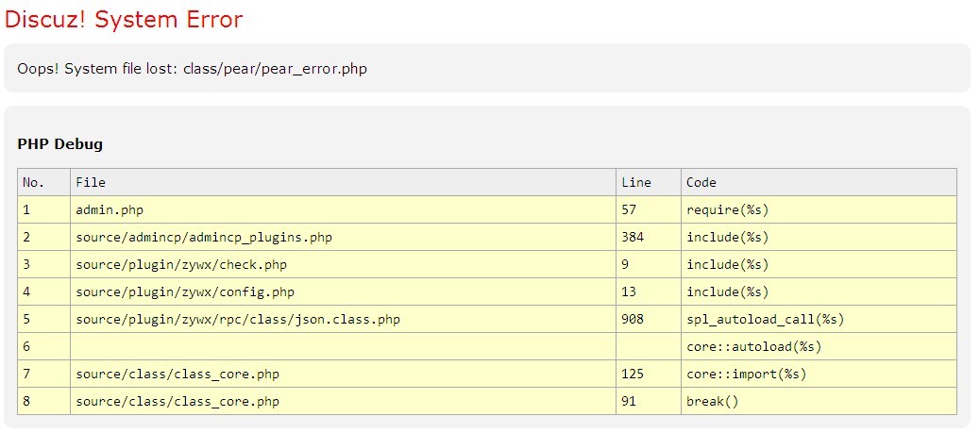Click row number 3 cell
This screenshot has height=433, width=980.
click(x=43, y=264)
